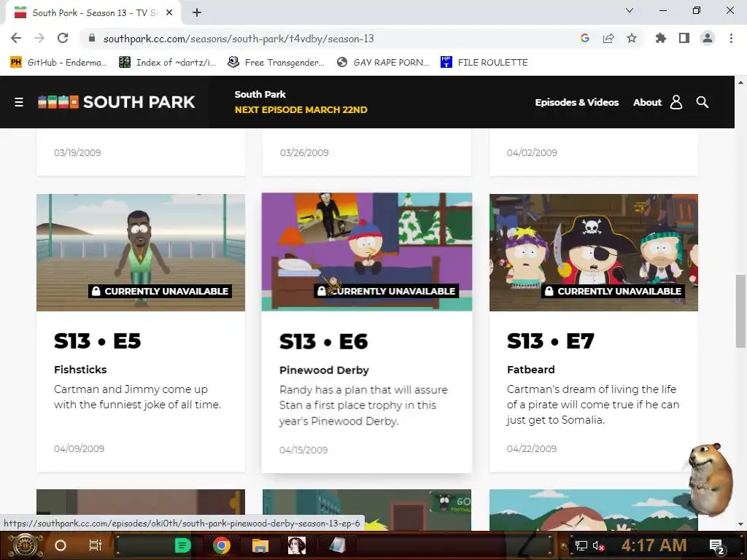Open the steampunk Start button
747x560 pixels.
pyautogui.click(x=25, y=545)
